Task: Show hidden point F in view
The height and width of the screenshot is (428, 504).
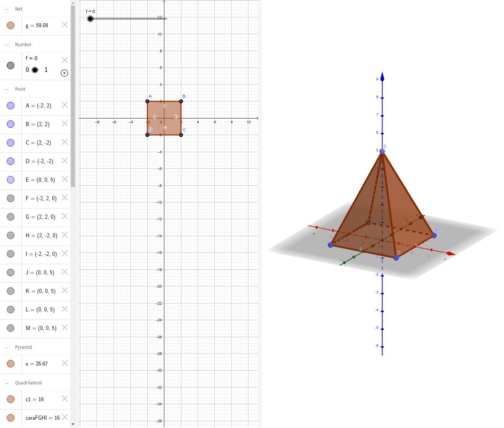Action: [x=11, y=198]
